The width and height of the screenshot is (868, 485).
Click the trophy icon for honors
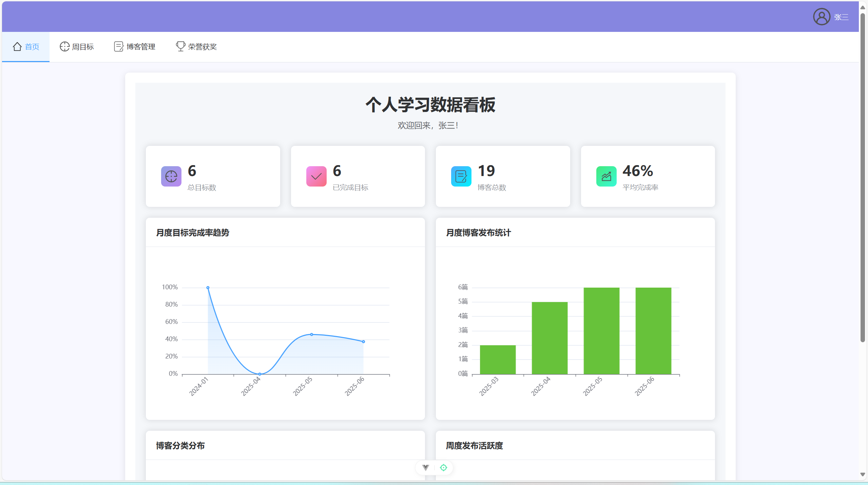click(x=180, y=46)
